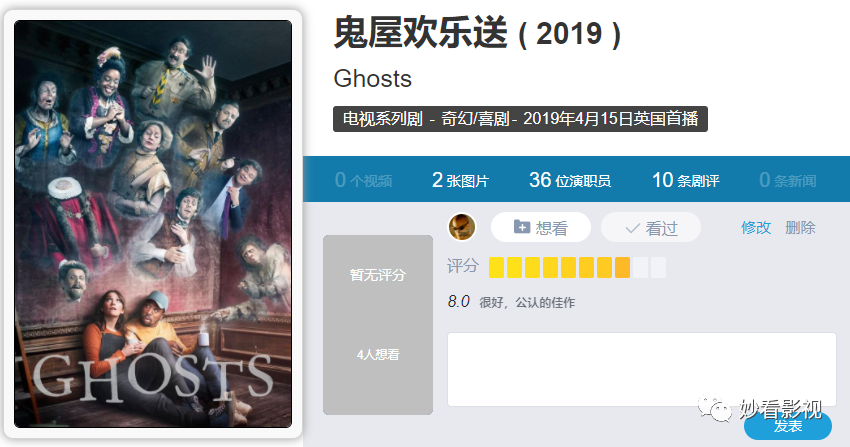The height and width of the screenshot is (447, 850).
Task: Click the 修改 edit link
Action: (756, 227)
